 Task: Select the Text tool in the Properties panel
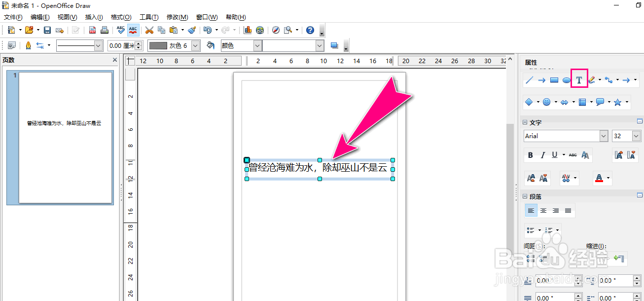[x=579, y=79]
